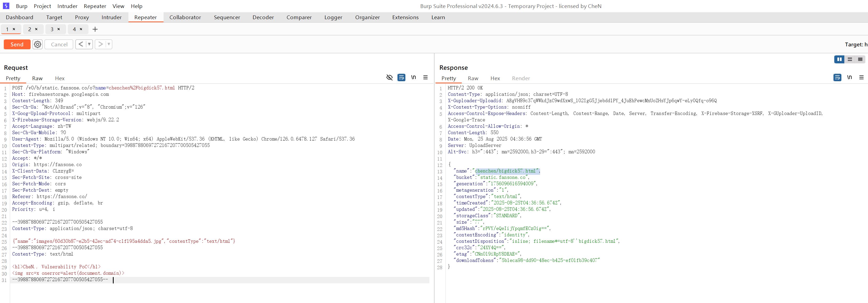The width and height of the screenshot is (868, 303).
Task: Select top-bottom split layout icon
Action: tap(850, 59)
